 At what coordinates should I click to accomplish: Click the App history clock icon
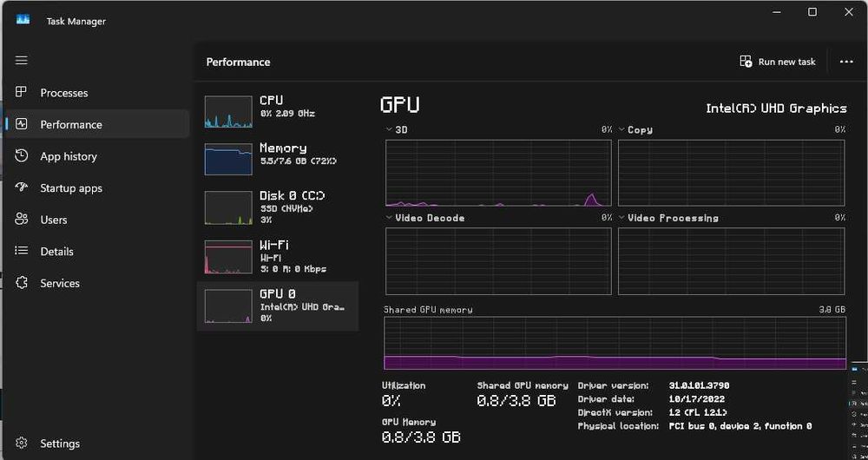21,155
